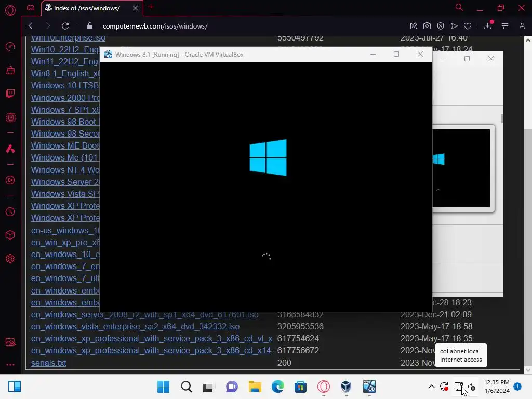
Task: Open a new tab with the plus button
Action: coord(151,7)
